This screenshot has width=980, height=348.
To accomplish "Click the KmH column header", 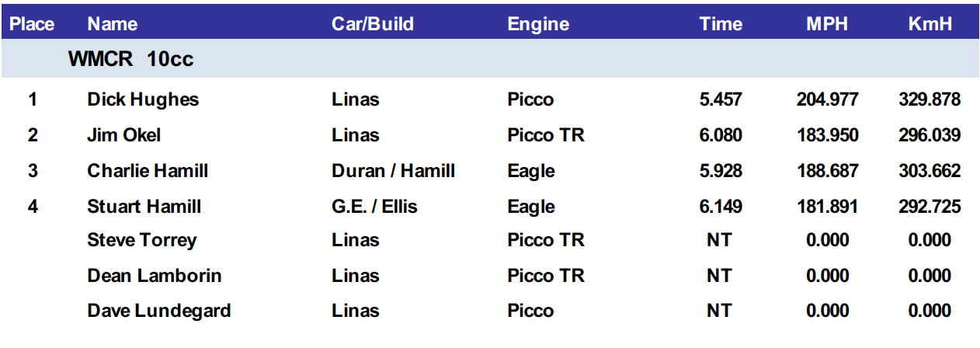I will coord(930,24).
